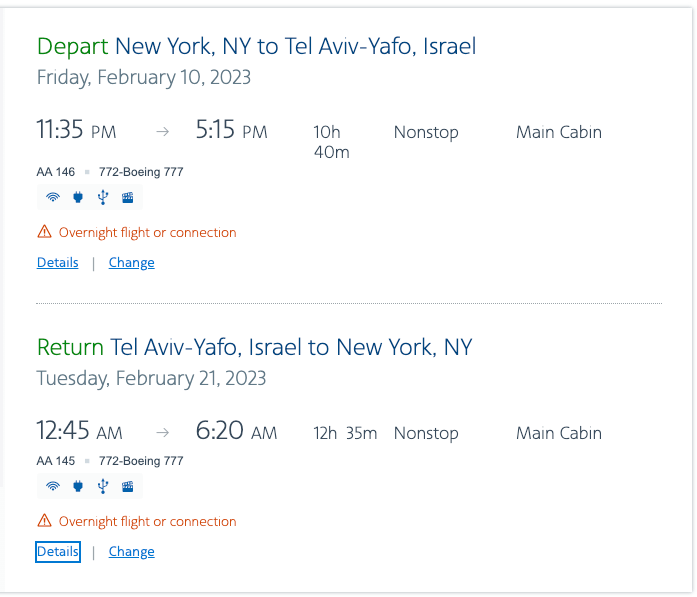Click the return flight's overnight warning text
697x597 pixels.
coord(147,521)
